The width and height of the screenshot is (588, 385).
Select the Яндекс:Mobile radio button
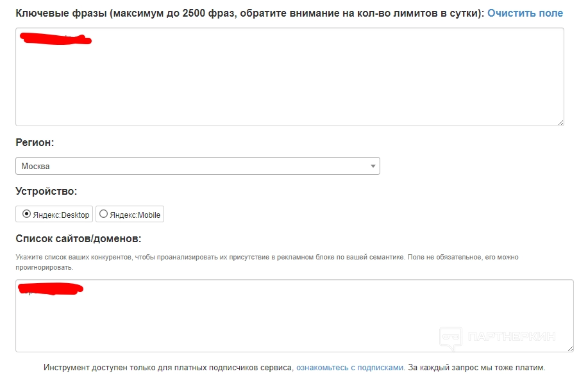coord(104,215)
